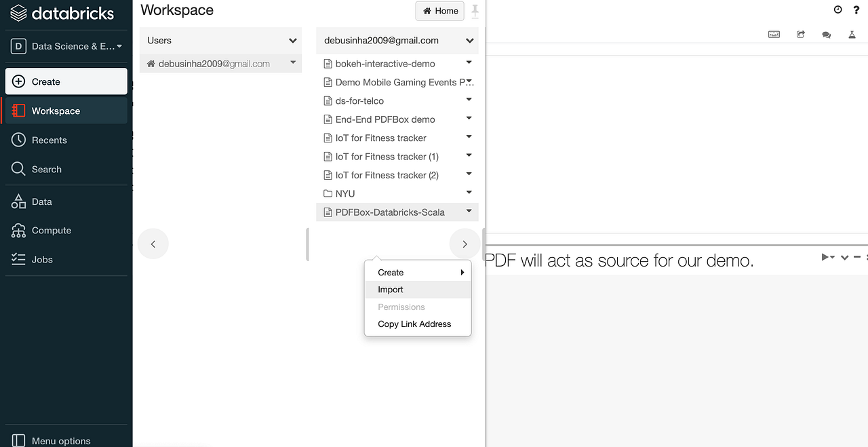
Task: Expand the Users column dropdown arrow
Action: (x=293, y=41)
